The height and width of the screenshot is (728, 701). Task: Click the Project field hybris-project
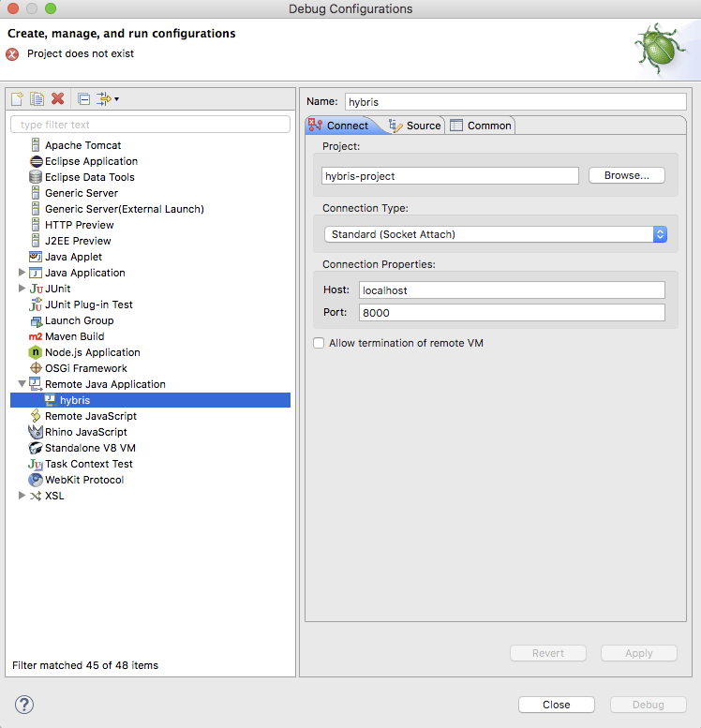[450, 176]
